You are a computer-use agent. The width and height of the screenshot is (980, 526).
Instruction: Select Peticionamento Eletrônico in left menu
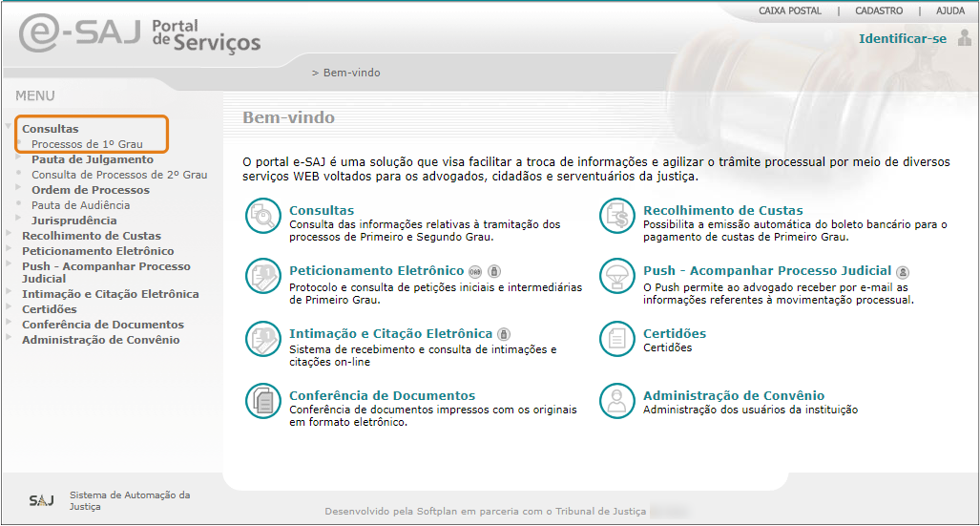pyautogui.click(x=98, y=251)
